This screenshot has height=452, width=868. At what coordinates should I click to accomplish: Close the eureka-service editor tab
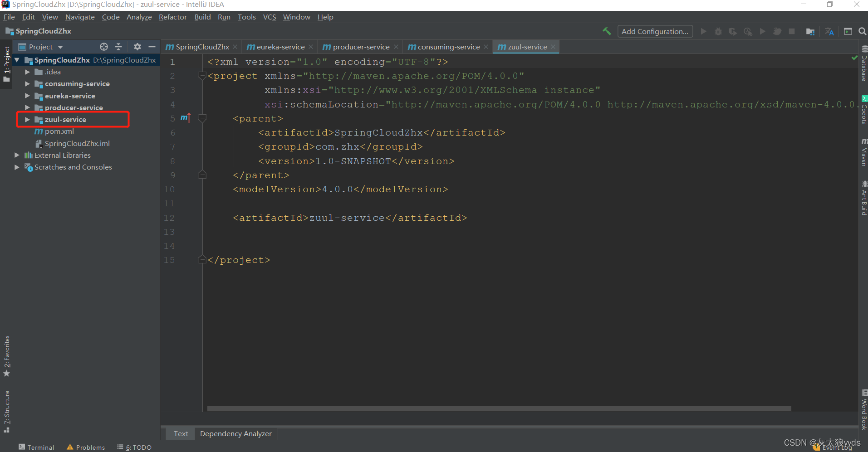coord(311,47)
